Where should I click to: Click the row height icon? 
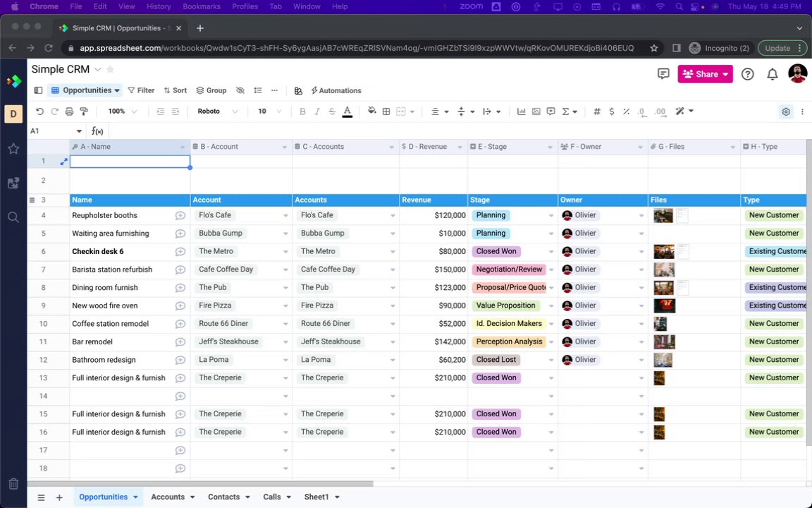point(257,90)
